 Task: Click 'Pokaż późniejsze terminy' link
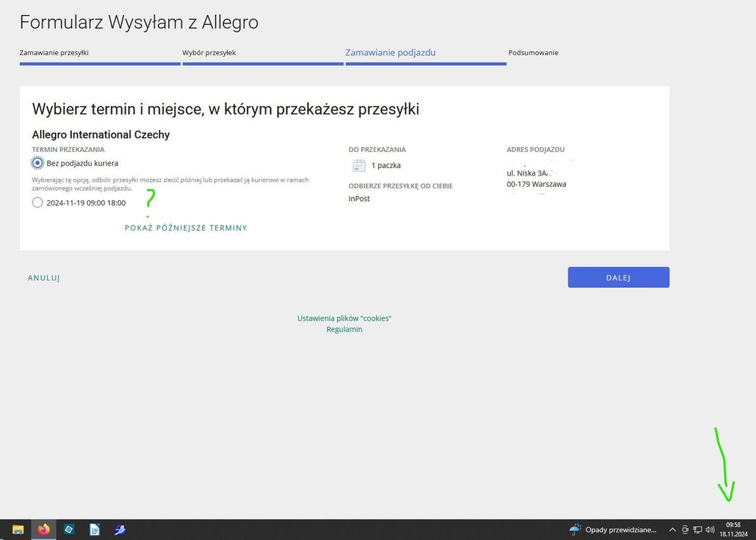coord(185,228)
